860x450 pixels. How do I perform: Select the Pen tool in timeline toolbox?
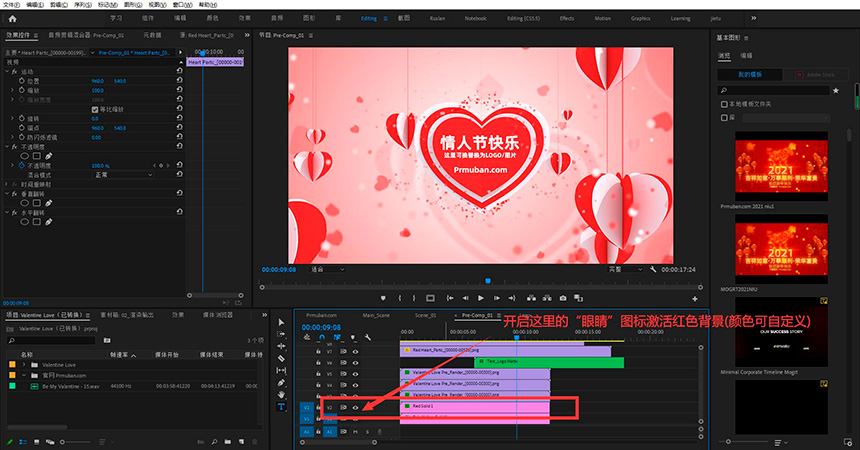coord(281,383)
